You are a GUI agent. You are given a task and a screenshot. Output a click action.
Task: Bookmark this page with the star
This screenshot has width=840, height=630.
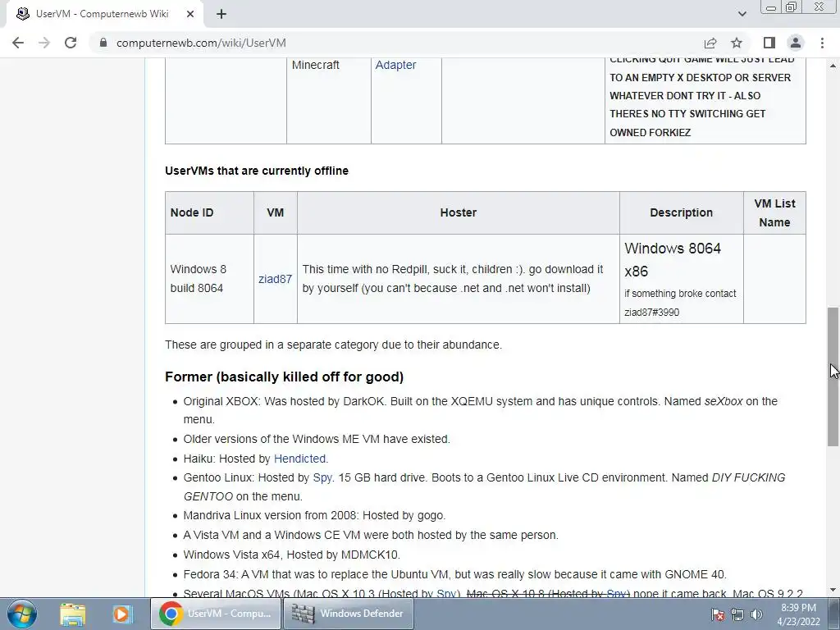click(737, 43)
